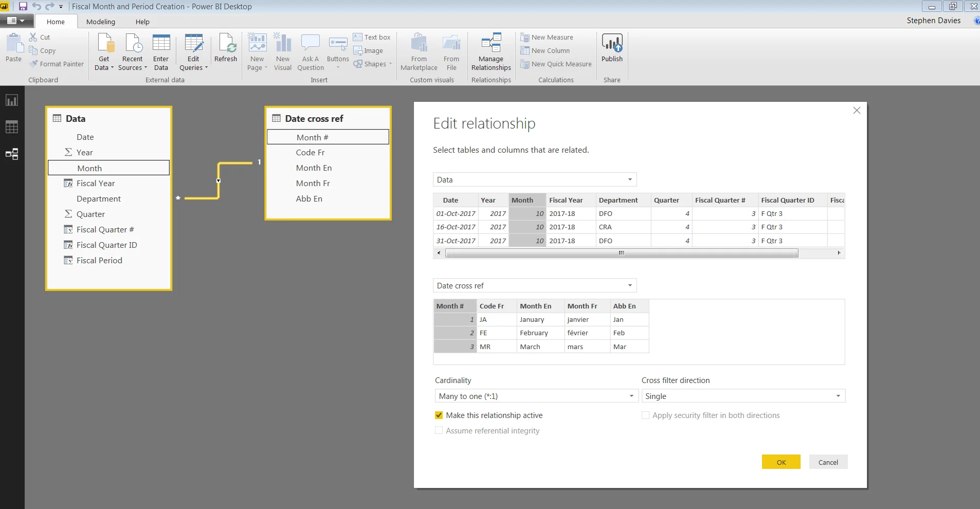Insert an Image
This screenshot has width=980, height=509.
[x=368, y=50]
